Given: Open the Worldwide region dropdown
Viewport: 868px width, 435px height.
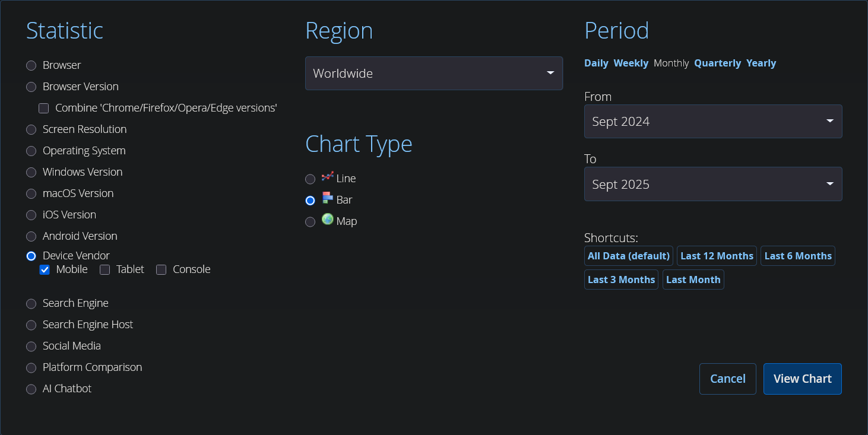Looking at the screenshot, I should [x=434, y=74].
